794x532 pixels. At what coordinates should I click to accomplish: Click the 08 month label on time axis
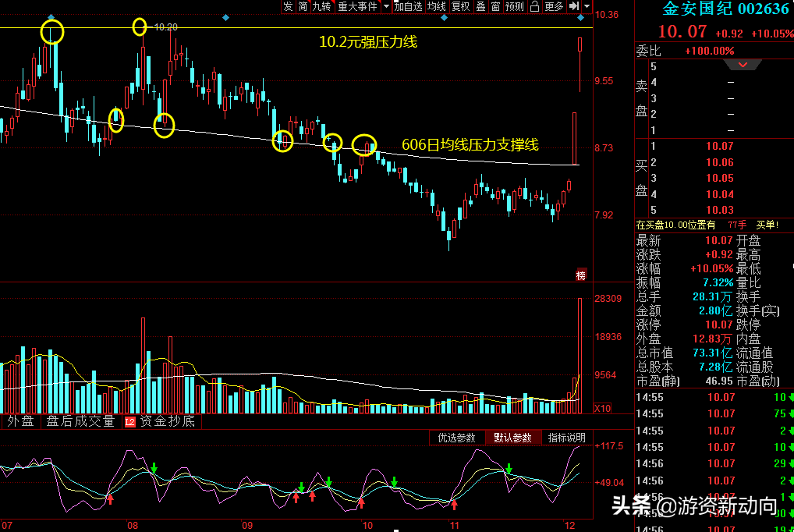[132, 526]
